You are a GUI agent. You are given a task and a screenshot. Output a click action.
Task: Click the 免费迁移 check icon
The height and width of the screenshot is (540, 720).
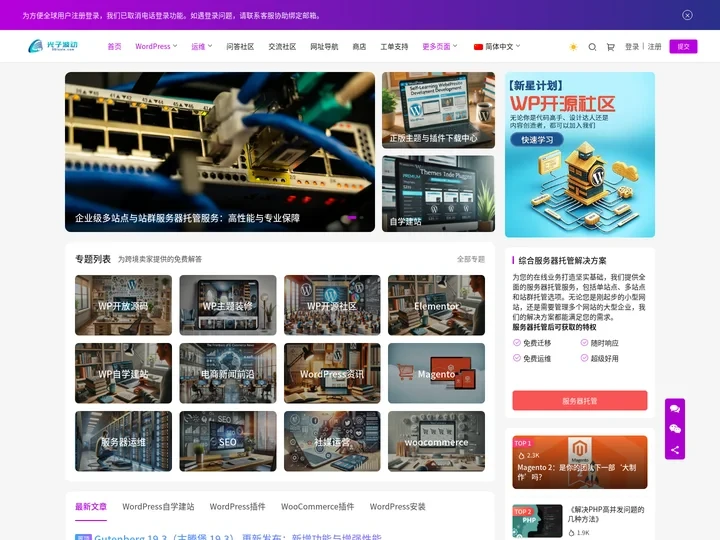pos(517,343)
